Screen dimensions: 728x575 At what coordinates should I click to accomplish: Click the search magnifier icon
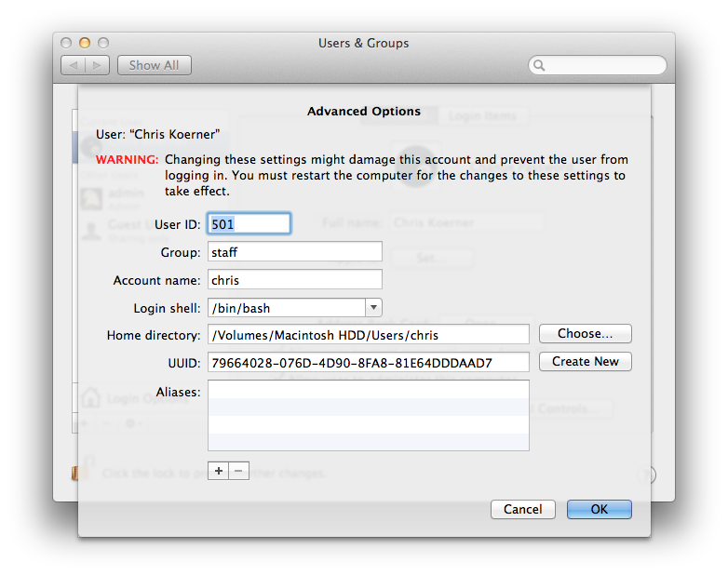click(x=539, y=65)
